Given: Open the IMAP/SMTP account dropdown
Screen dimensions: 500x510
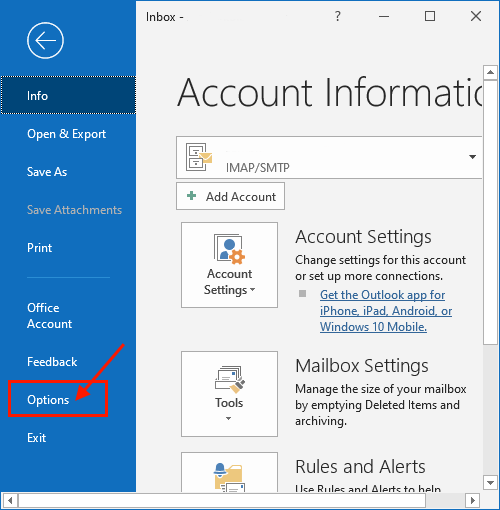Looking at the screenshot, I should [472, 157].
